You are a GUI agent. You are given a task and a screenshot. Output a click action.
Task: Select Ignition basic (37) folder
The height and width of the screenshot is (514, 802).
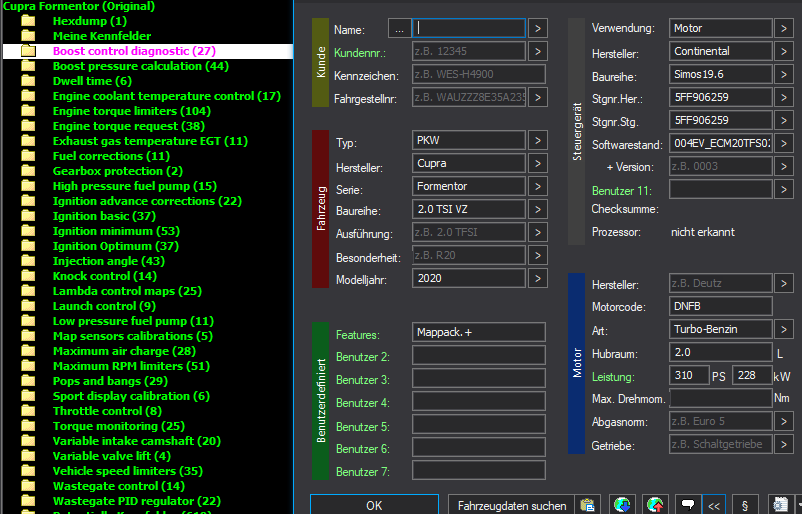[x=104, y=216]
